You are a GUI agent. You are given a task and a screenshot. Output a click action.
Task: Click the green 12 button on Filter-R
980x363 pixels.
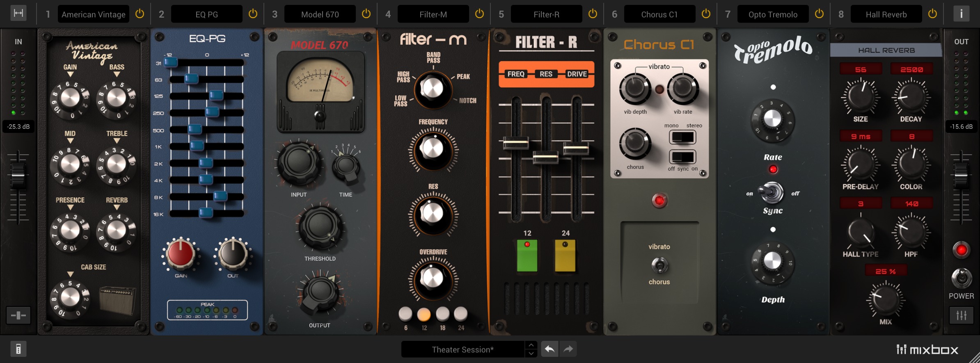527,256
